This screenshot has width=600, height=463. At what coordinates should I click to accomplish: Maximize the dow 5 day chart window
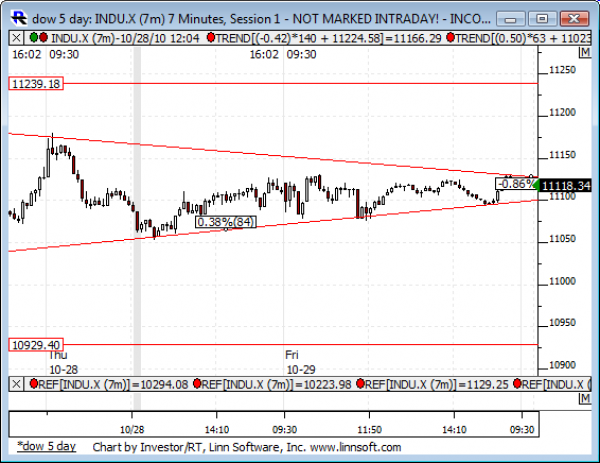[x=542, y=18]
